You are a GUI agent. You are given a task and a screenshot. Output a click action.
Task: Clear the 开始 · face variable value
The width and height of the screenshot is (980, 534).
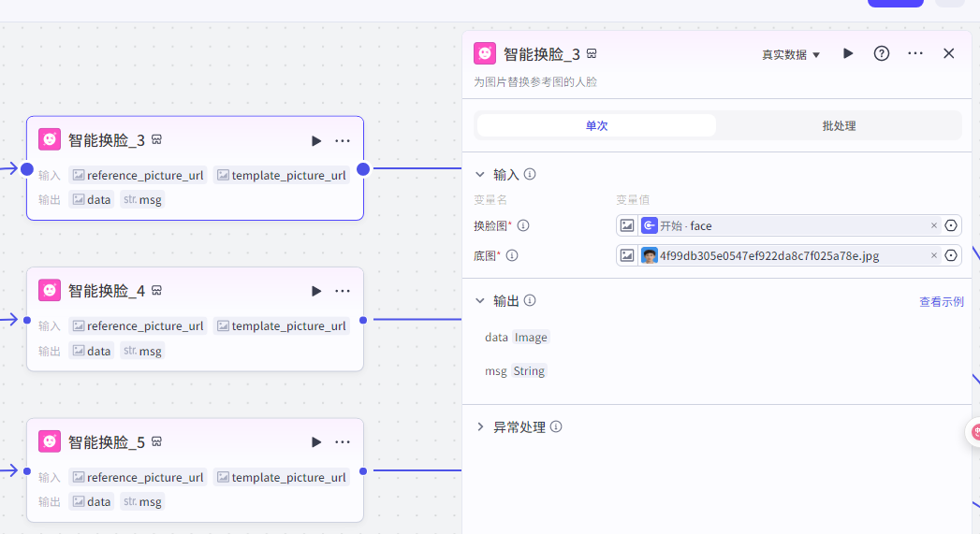coord(933,225)
